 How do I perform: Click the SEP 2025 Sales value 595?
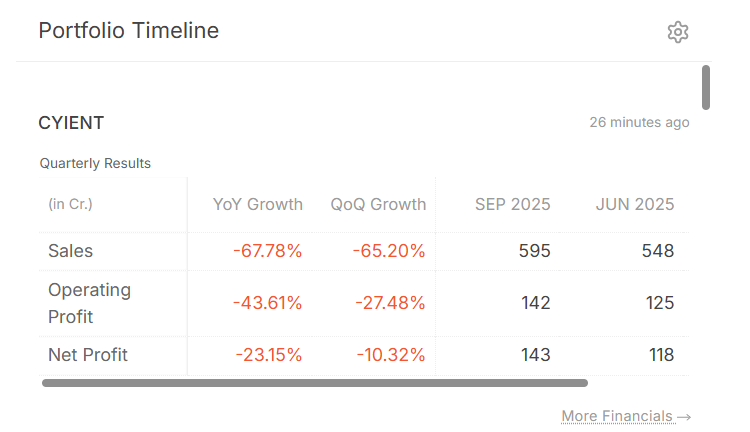[535, 251]
